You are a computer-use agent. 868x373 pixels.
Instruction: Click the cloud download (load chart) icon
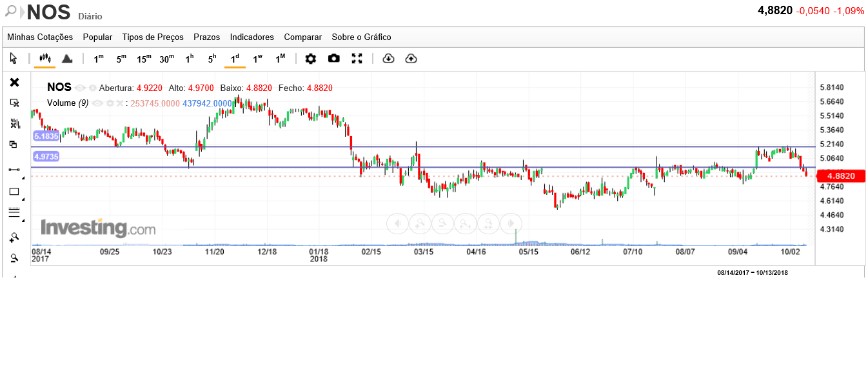click(x=388, y=59)
